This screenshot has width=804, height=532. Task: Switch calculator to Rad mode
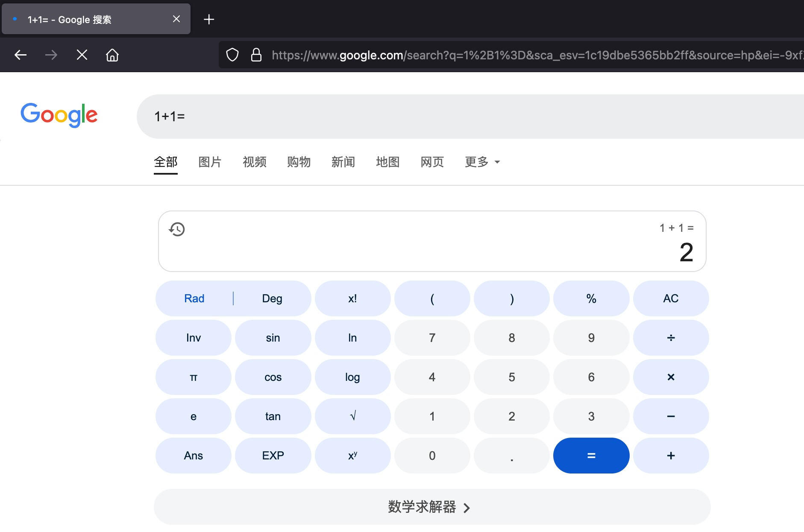tap(194, 298)
